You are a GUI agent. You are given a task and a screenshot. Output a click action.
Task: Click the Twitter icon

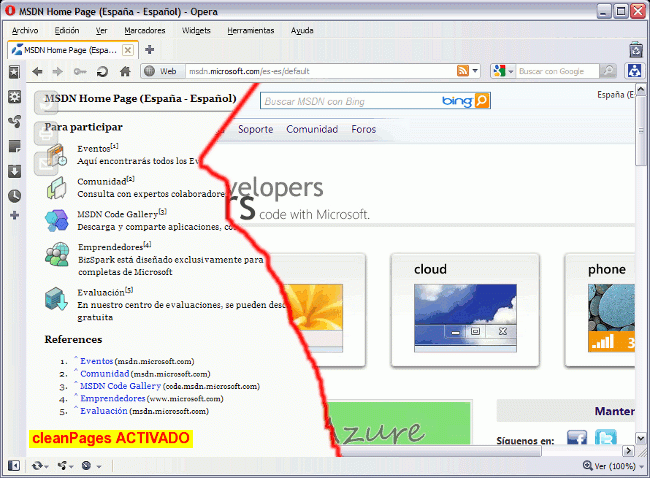pos(606,437)
